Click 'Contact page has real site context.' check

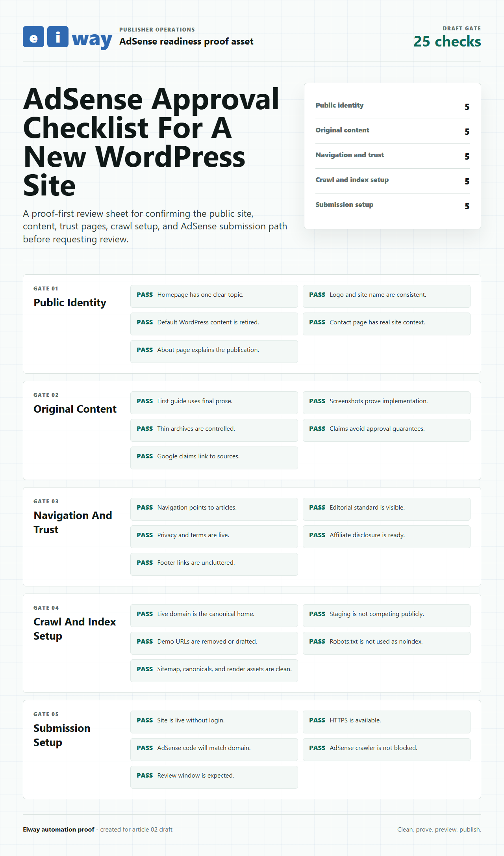[x=387, y=324]
